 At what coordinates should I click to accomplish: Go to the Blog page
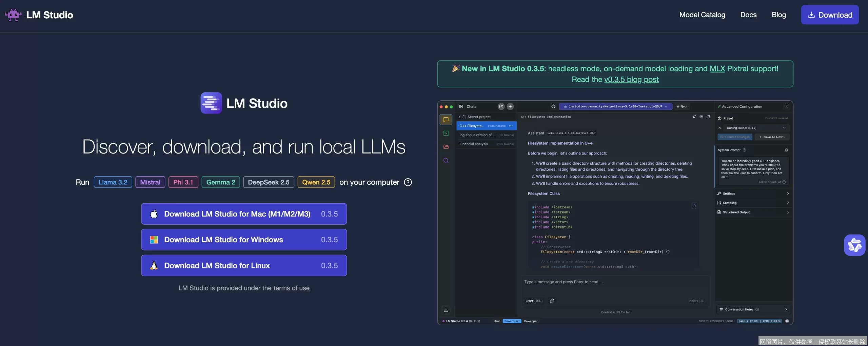tap(779, 15)
